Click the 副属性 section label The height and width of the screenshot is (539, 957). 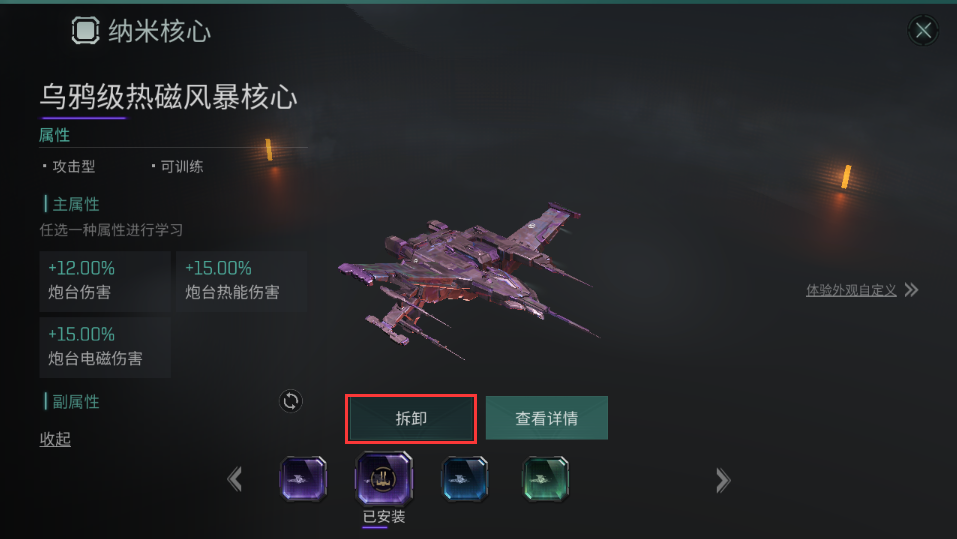coord(75,402)
